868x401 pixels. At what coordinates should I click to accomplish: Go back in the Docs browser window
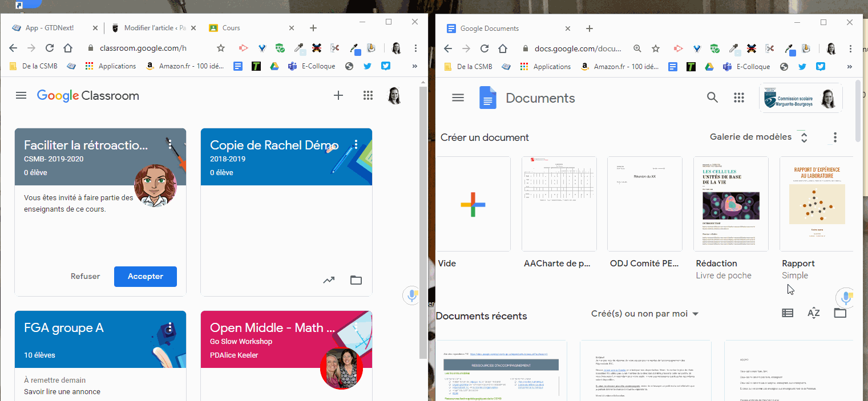pos(448,48)
